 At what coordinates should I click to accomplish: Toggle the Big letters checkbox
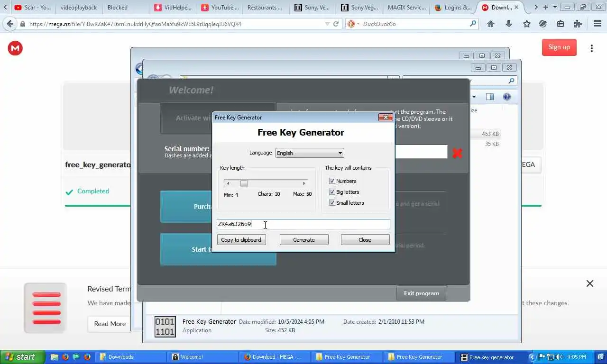click(x=332, y=192)
